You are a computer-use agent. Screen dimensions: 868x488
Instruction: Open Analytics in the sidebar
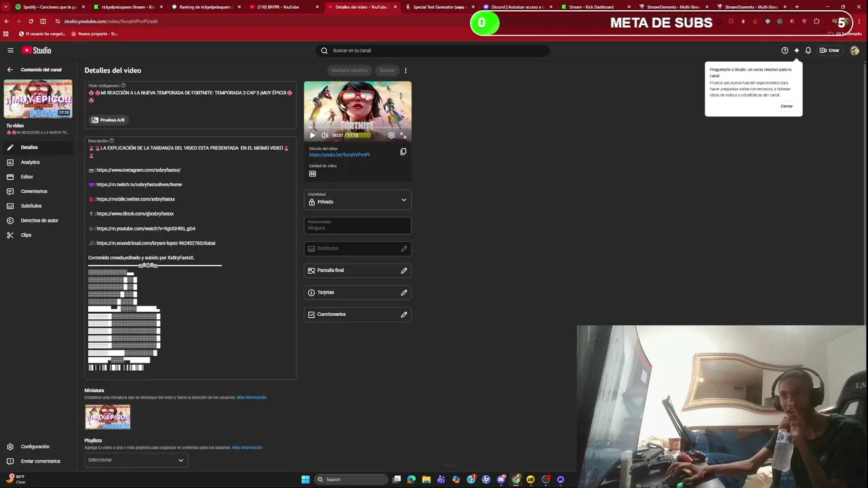tap(37, 162)
